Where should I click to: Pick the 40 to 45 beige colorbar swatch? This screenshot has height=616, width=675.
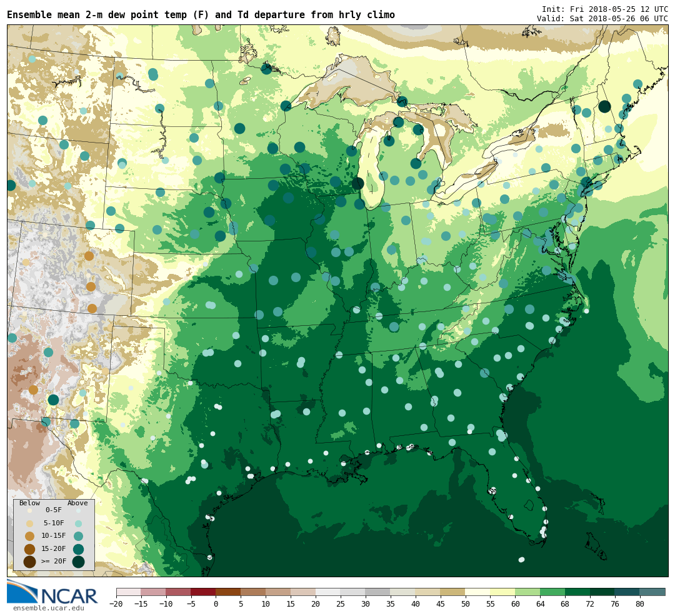click(428, 592)
